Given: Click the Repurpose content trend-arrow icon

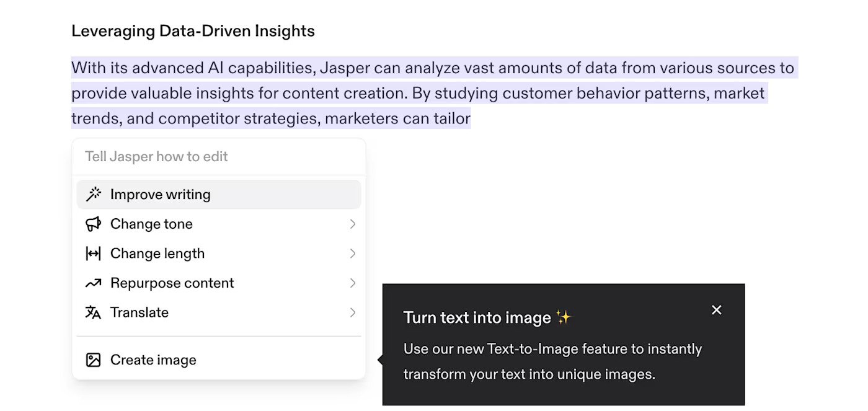Looking at the screenshot, I should [x=93, y=283].
